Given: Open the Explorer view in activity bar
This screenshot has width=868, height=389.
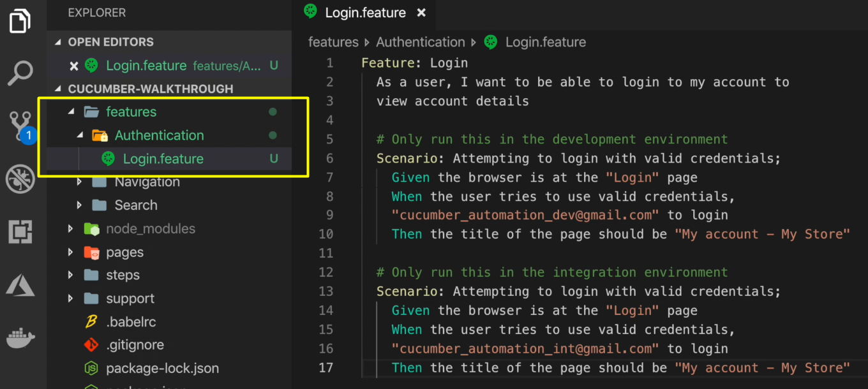Looking at the screenshot, I should click(20, 21).
